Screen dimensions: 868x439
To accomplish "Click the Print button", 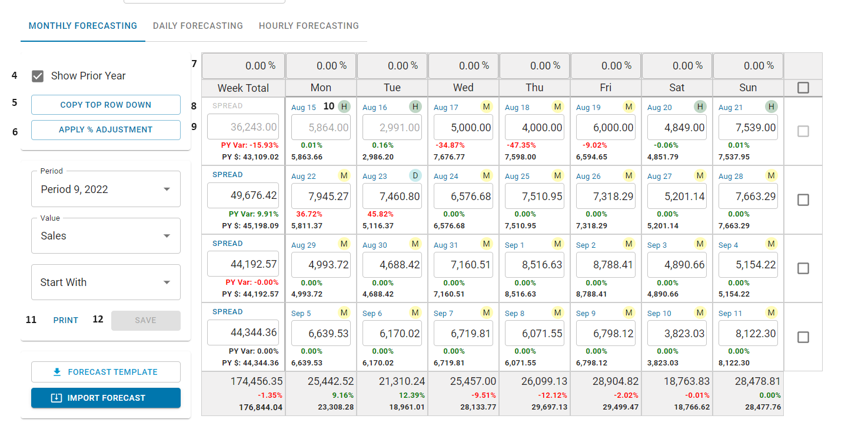I will (x=66, y=320).
